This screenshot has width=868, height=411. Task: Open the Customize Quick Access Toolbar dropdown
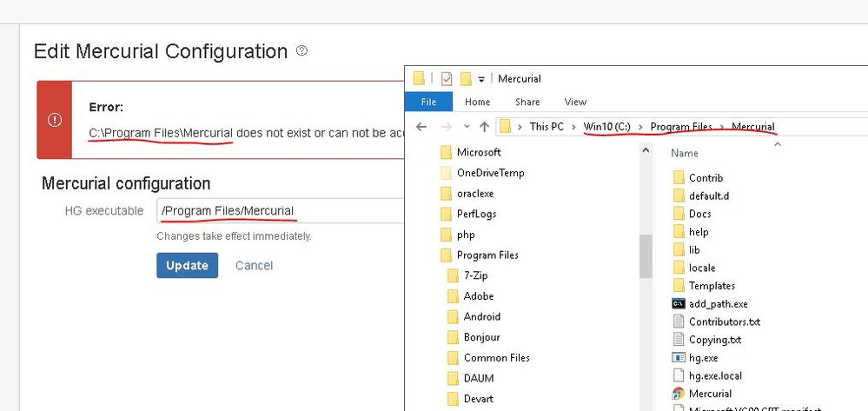tap(481, 80)
